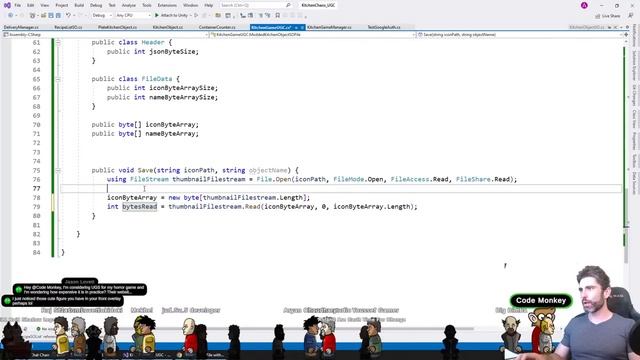Open the account avatar badge

click(x=584, y=5)
